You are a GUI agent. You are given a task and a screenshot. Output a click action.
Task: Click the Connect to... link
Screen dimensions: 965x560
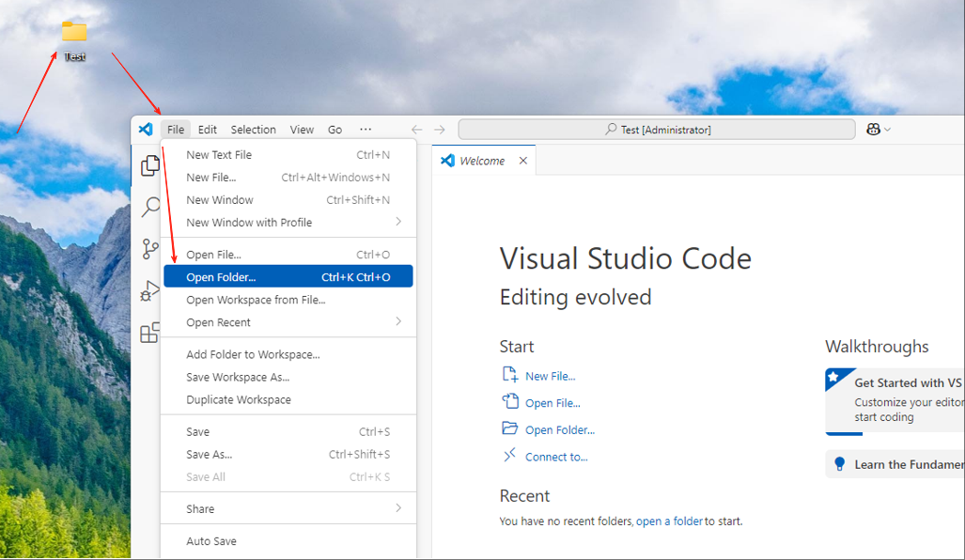[556, 457]
